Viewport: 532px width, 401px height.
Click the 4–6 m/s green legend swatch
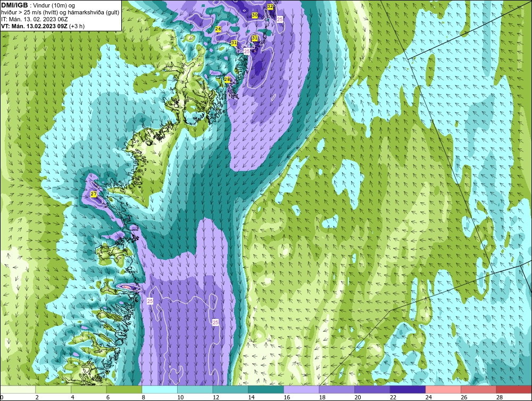coord(88,389)
